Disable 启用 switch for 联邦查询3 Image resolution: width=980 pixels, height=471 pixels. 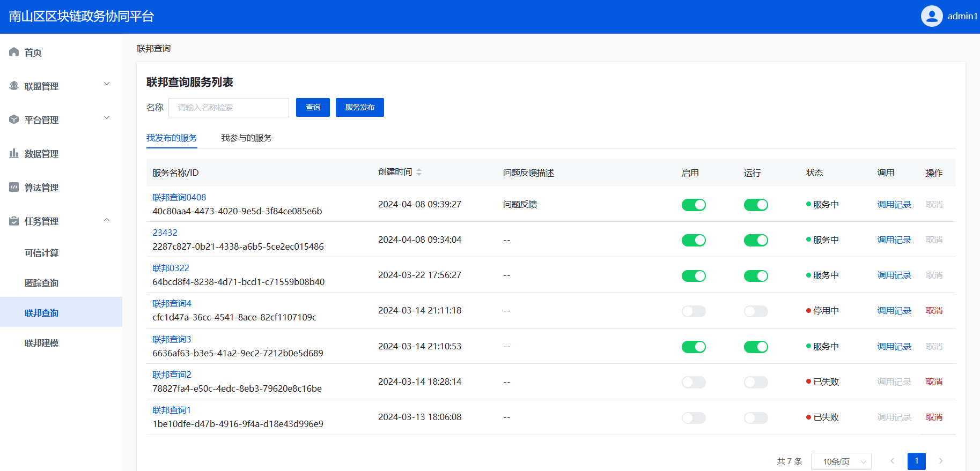(694, 347)
